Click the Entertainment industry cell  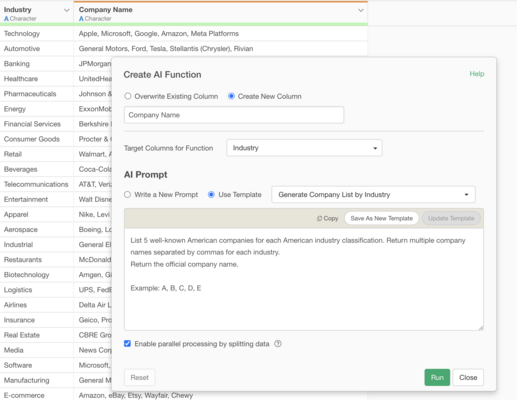point(37,199)
